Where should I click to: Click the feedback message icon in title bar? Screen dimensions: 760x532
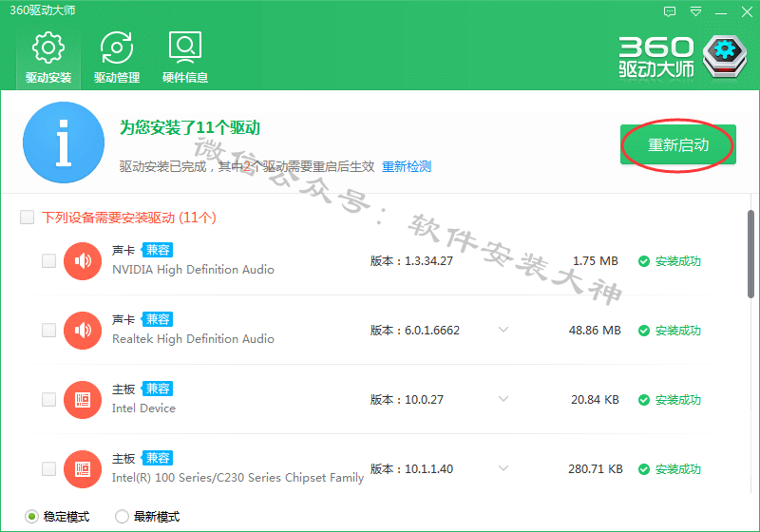coord(670,11)
